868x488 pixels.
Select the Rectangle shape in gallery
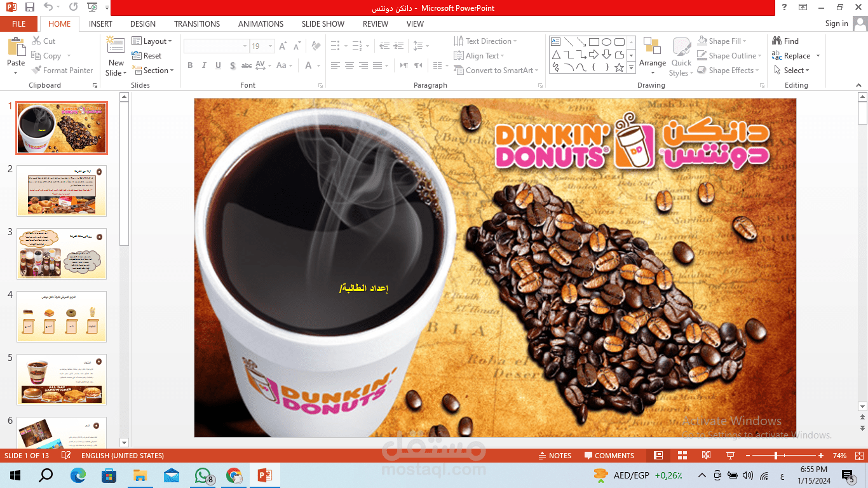(593, 42)
